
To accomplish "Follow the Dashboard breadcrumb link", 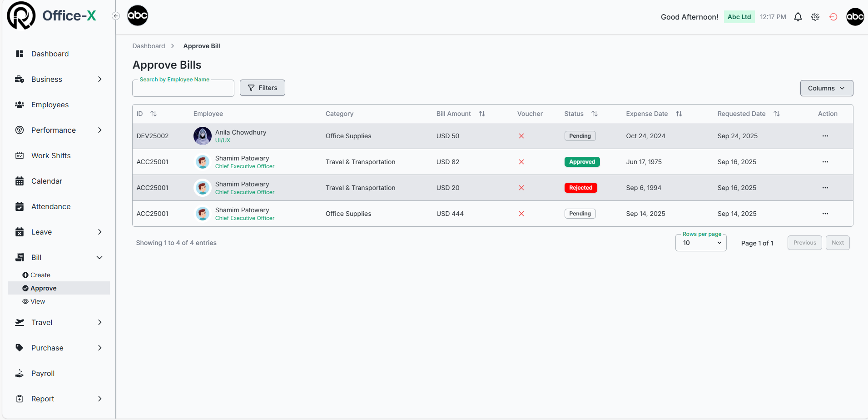I will [149, 46].
